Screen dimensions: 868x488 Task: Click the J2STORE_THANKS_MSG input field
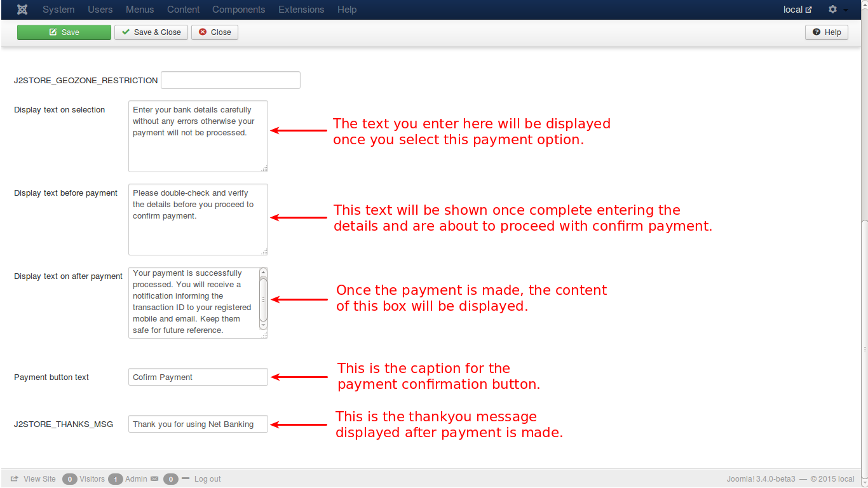click(x=198, y=424)
